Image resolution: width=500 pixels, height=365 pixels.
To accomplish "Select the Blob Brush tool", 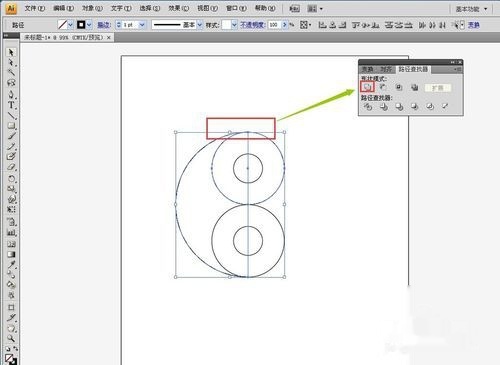I will click(x=11, y=156).
